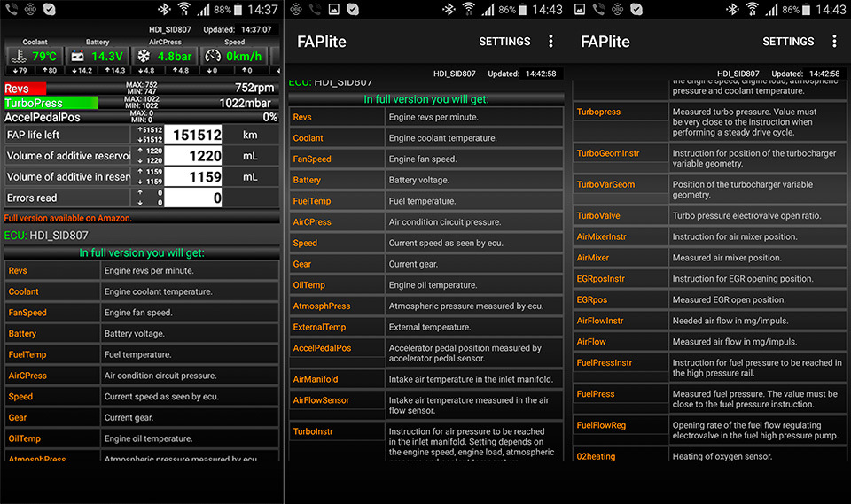Viewport: 851px width, 504px height.
Task: Tap the checkmark badge icon in the 14:37 status bar
Action: 50,9
